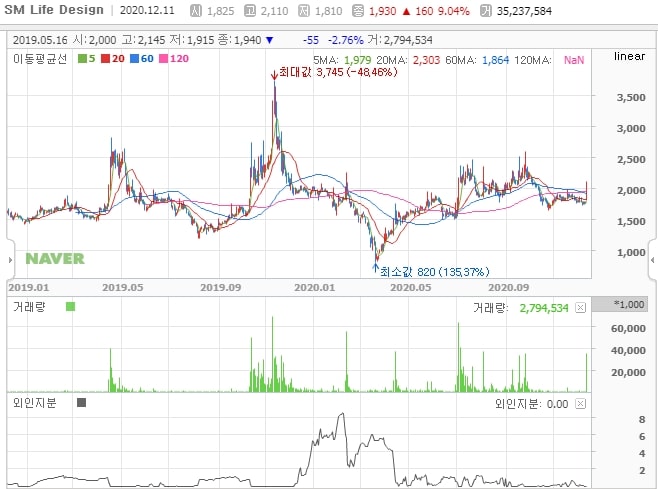Click the header volume 35,237,584
This screenshot has height=489, width=658.
click(524, 11)
